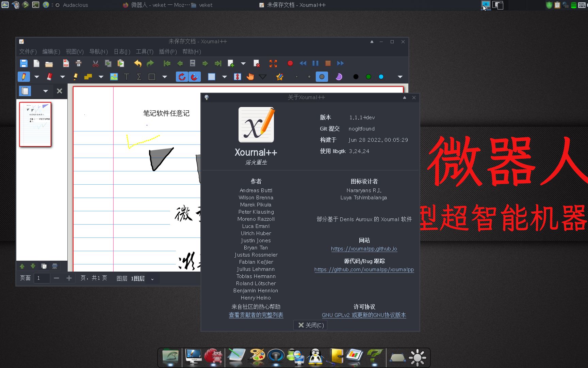The height and width of the screenshot is (368, 588).
Task: Go to the previous page arrow
Action: click(x=180, y=63)
